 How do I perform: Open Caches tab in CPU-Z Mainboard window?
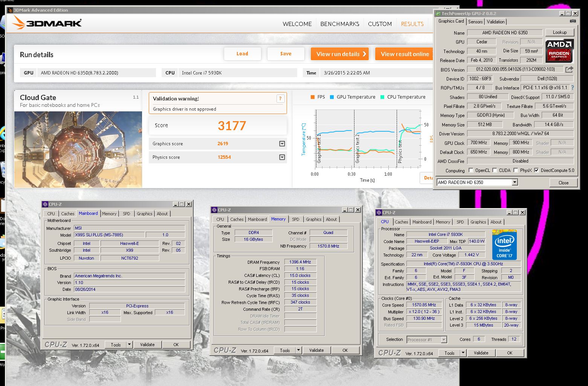(x=68, y=214)
